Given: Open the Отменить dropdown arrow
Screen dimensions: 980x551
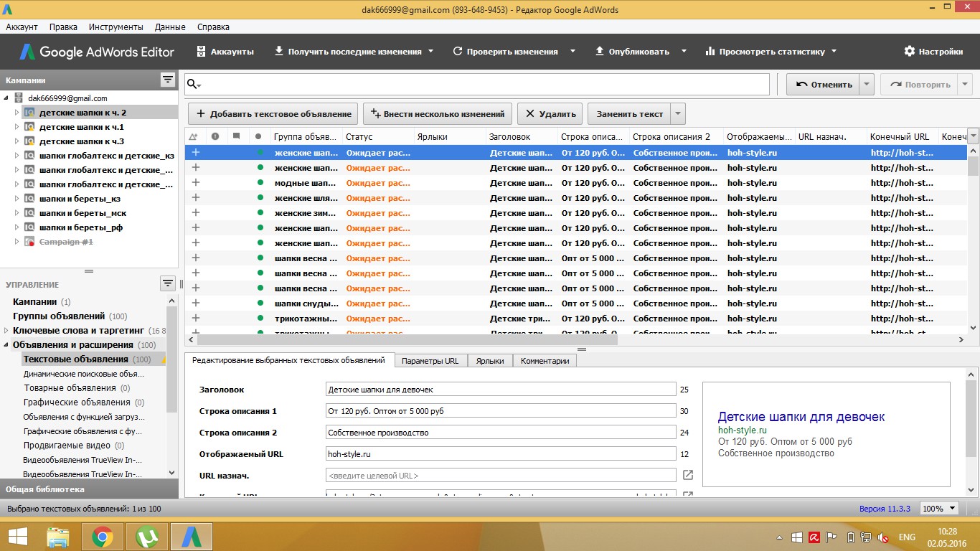Looking at the screenshot, I should (x=867, y=84).
